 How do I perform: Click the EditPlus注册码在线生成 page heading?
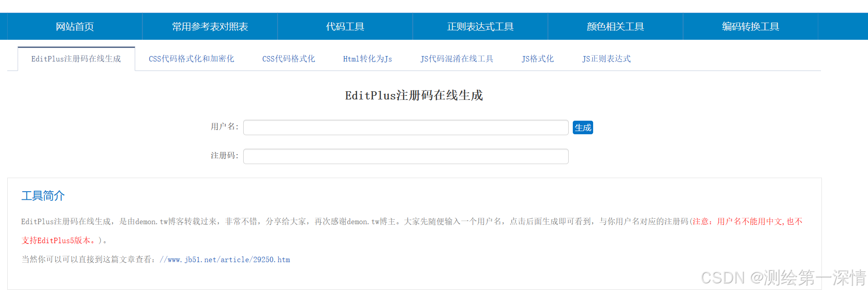coord(414,95)
